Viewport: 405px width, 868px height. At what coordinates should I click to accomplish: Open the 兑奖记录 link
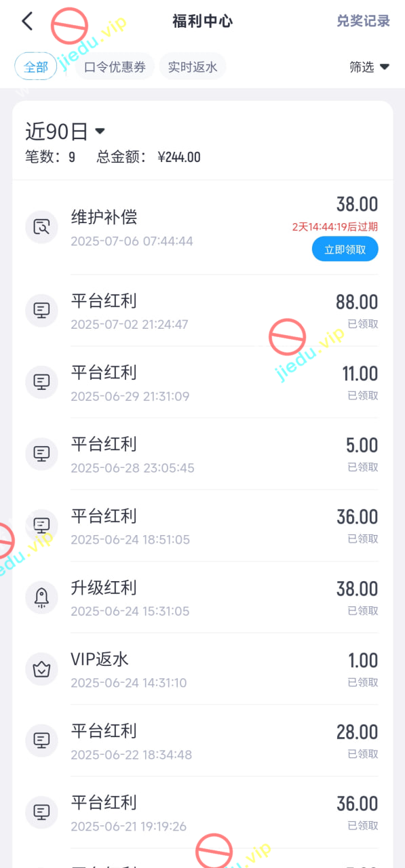click(x=364, y=21)
